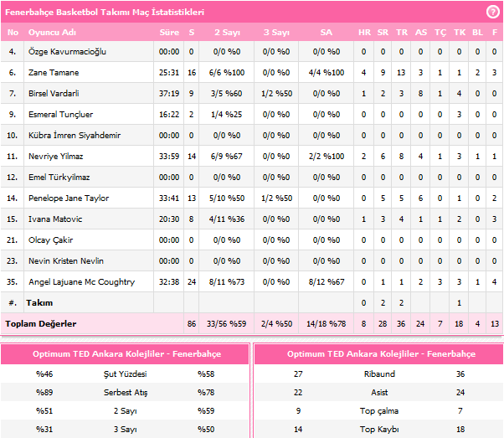
Task: Select player Angel Lajuane Mc Coughtry
Action: [x=81, y=281]
